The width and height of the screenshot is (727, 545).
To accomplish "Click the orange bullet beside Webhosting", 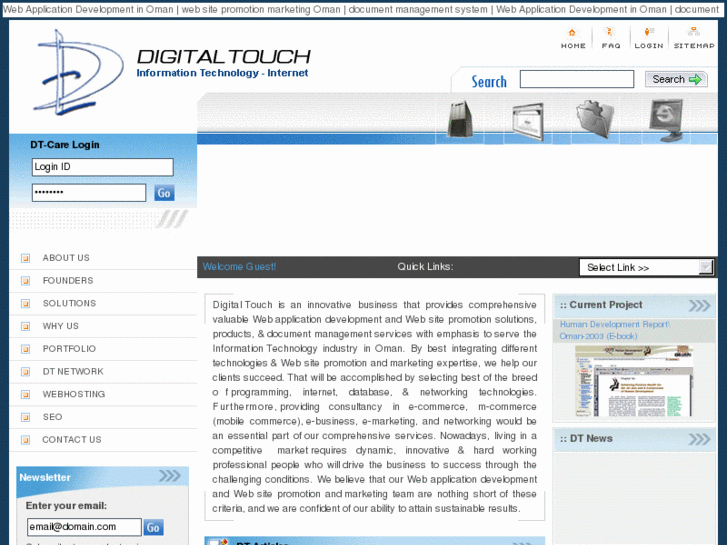I will [x=26, y=394].
